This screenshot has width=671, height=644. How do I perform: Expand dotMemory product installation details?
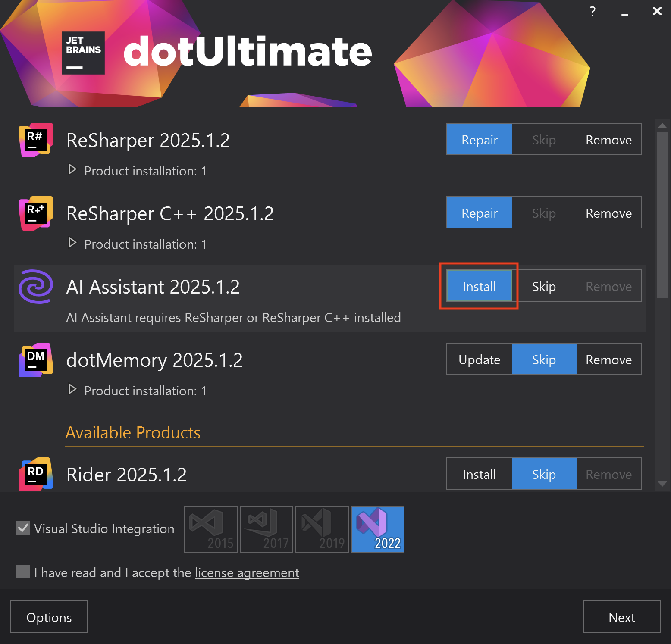click(x=72, y=389)
